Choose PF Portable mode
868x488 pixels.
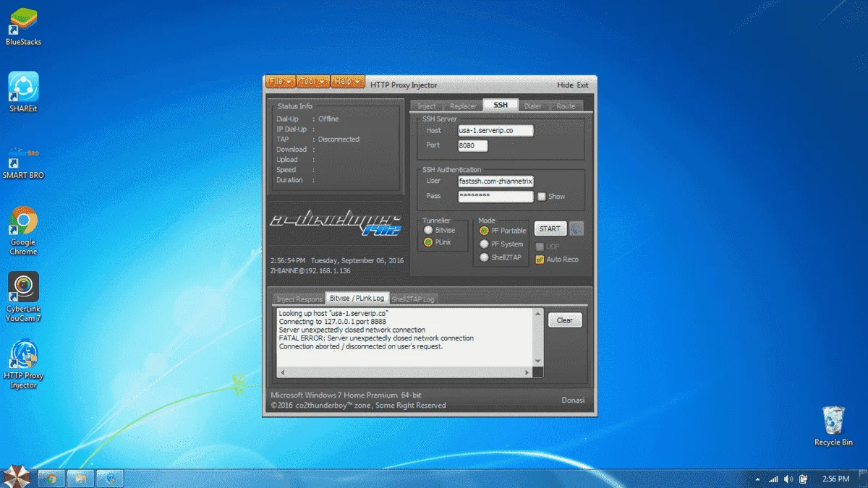click(484, 231)
